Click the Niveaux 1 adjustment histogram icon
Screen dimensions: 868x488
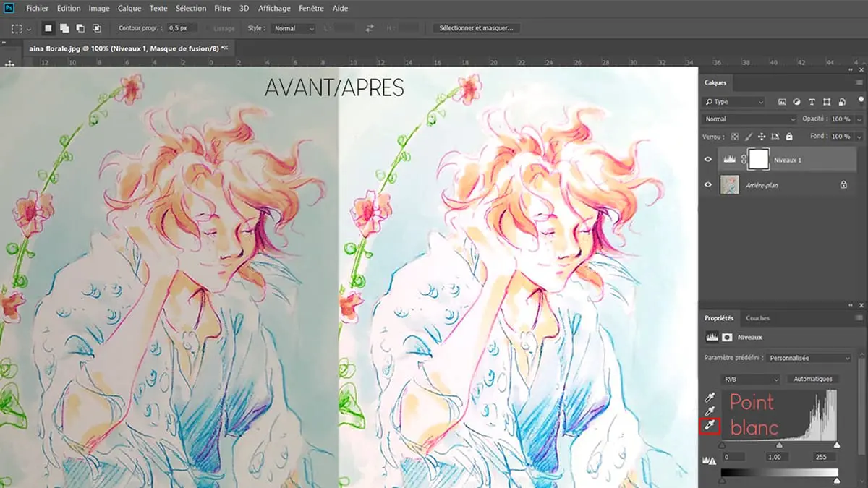coord(731,160)
